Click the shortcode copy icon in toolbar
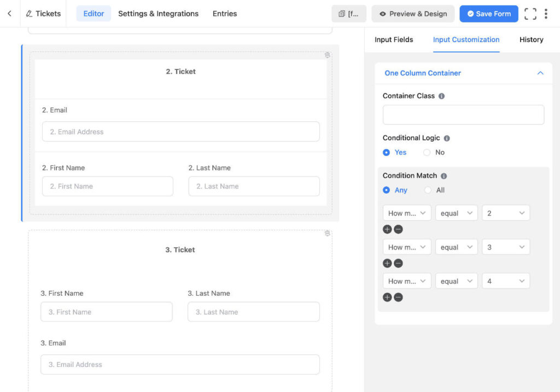This screenshot has height=392, width=560. coord(349,14)
